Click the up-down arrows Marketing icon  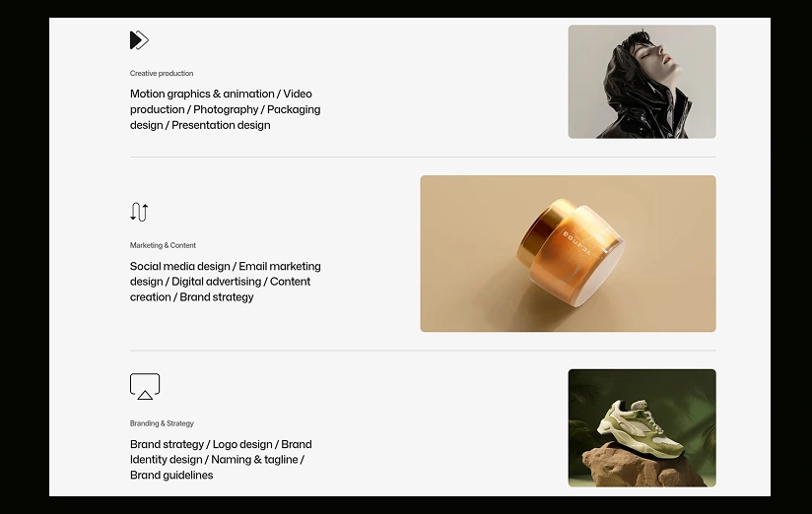(x=139, y=212)
